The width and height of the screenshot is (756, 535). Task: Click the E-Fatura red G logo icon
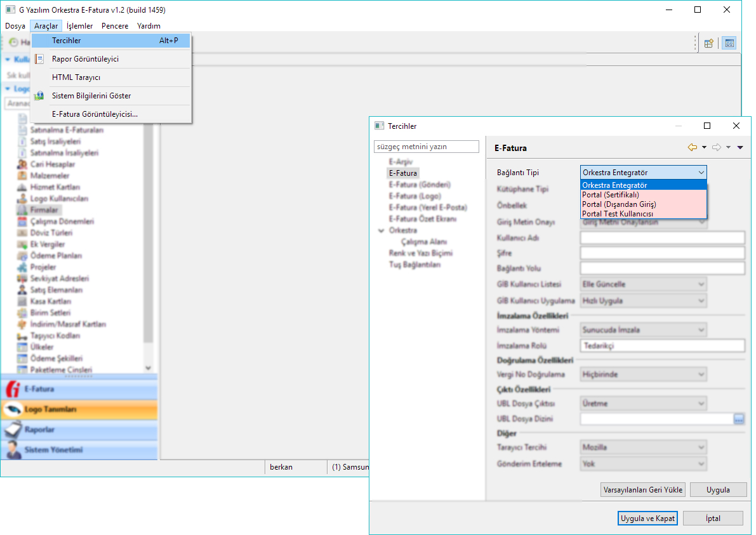[x=13, y=389]
